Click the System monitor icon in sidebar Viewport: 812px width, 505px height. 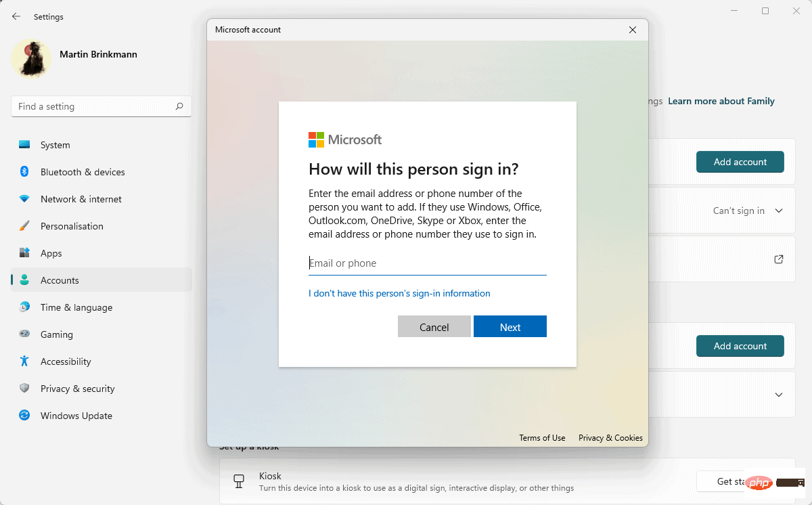[x=24, y=145]
